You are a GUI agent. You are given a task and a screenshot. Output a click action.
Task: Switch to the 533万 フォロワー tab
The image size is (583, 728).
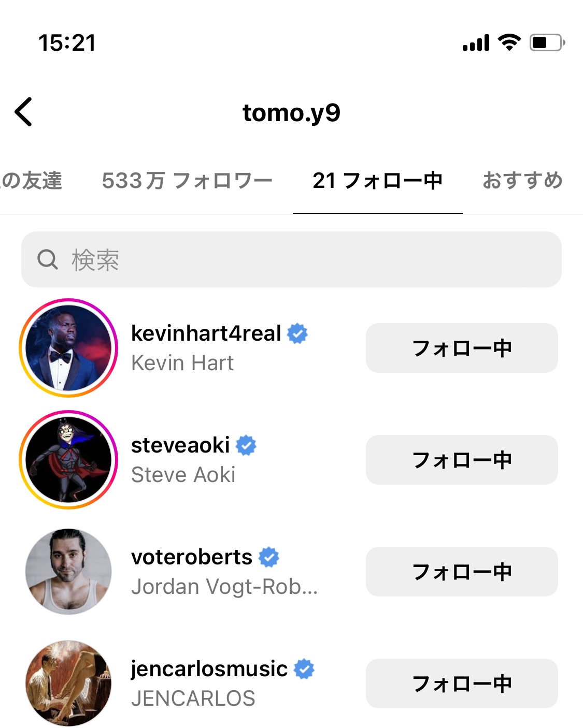click(187, 181)
